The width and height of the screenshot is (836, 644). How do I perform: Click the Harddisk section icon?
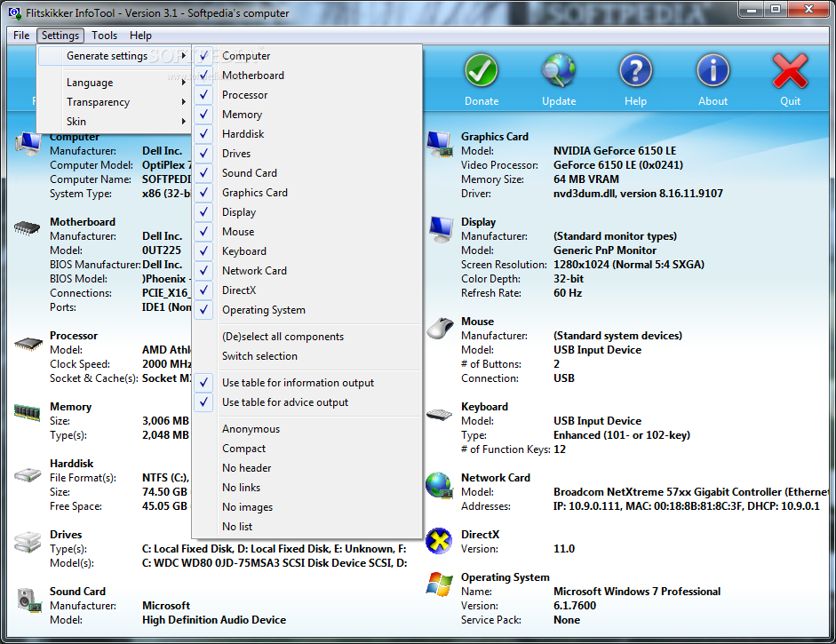28,474
